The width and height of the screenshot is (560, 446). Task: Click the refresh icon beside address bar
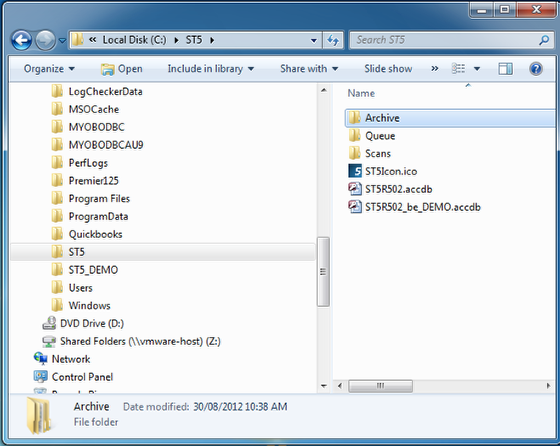333,40
